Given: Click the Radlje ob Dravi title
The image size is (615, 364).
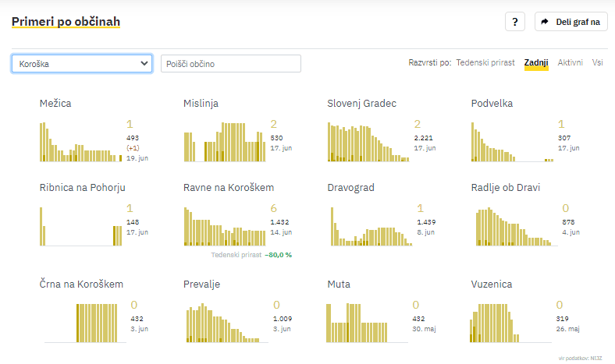Looking at the screenshot, I should 506,188.
